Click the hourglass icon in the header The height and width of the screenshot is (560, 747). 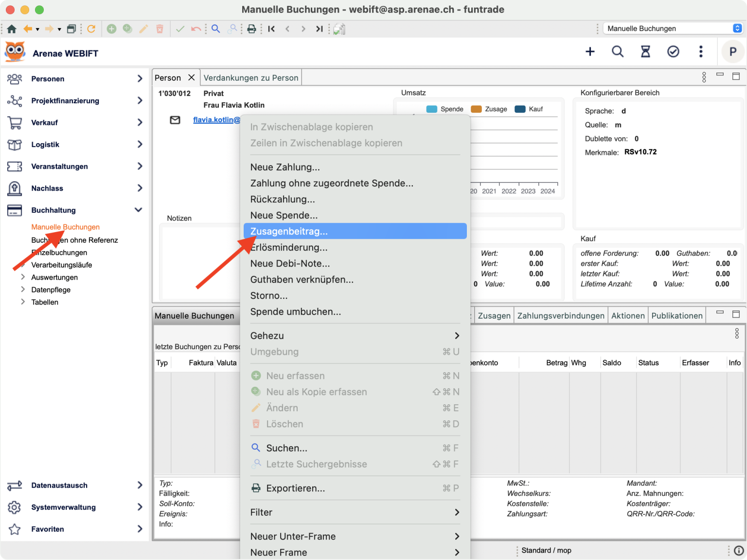tap(645, 52)
